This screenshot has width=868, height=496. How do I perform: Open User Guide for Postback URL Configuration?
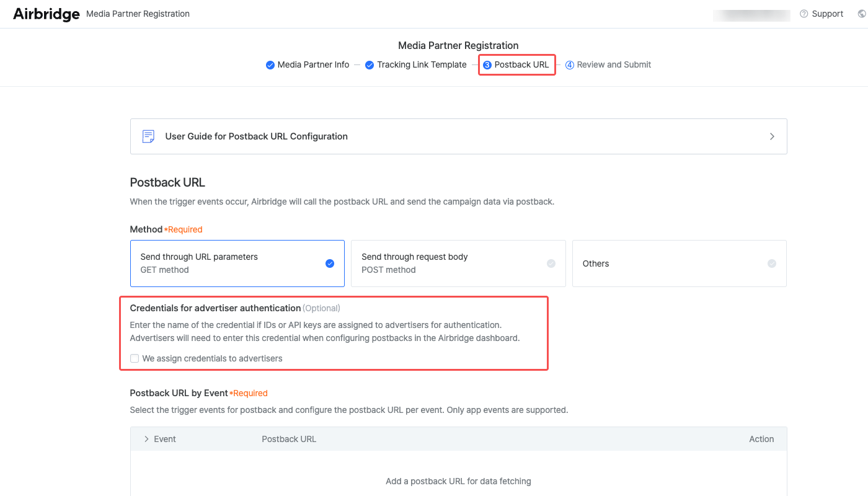[x=256, y=136]
